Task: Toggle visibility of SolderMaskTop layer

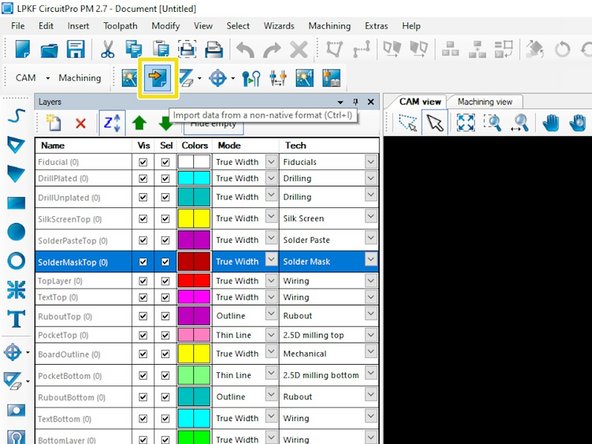Action: click(x=143, y=262)
